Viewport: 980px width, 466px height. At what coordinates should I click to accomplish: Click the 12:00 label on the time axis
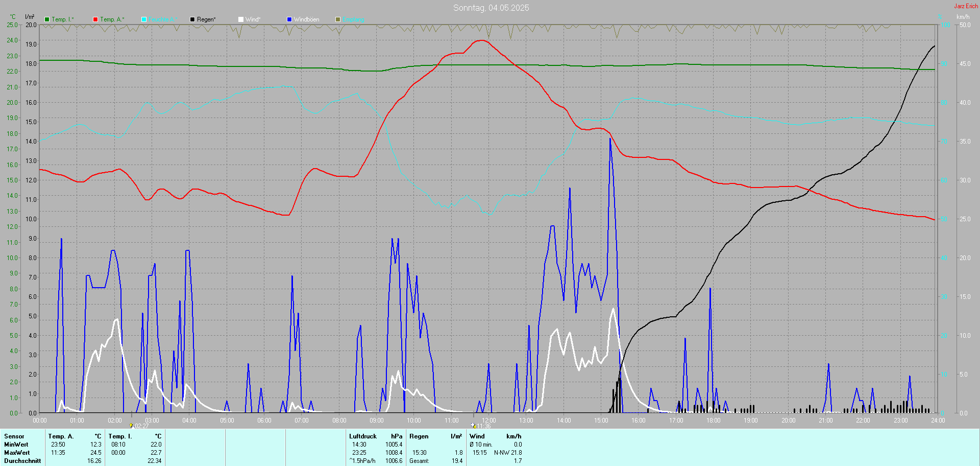pos(489,421)
